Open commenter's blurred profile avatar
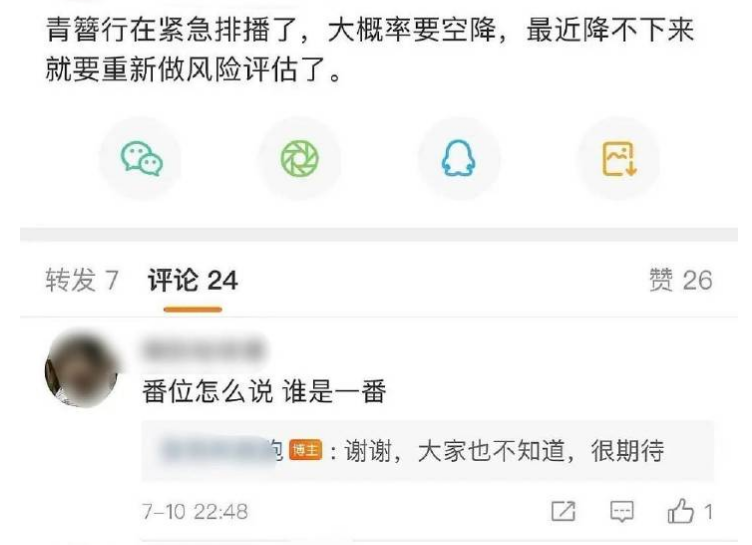 tap(81, 368)
